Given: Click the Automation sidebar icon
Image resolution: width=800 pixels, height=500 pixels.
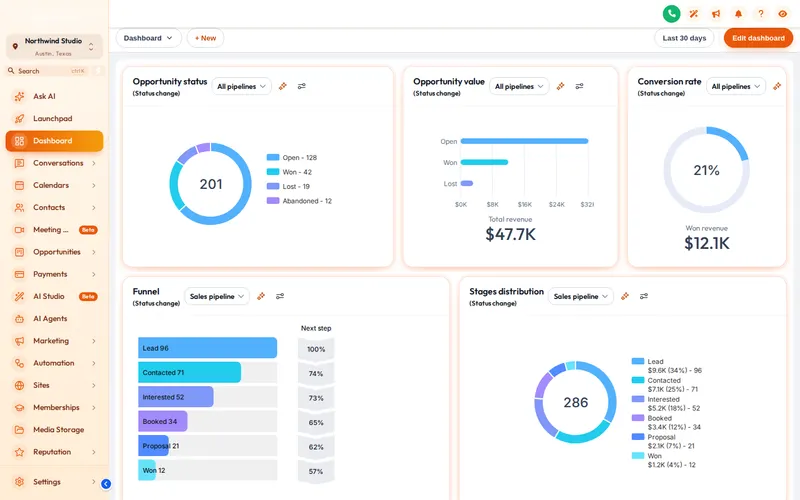Looking at the screenshot, I should [x=19, y=363].
